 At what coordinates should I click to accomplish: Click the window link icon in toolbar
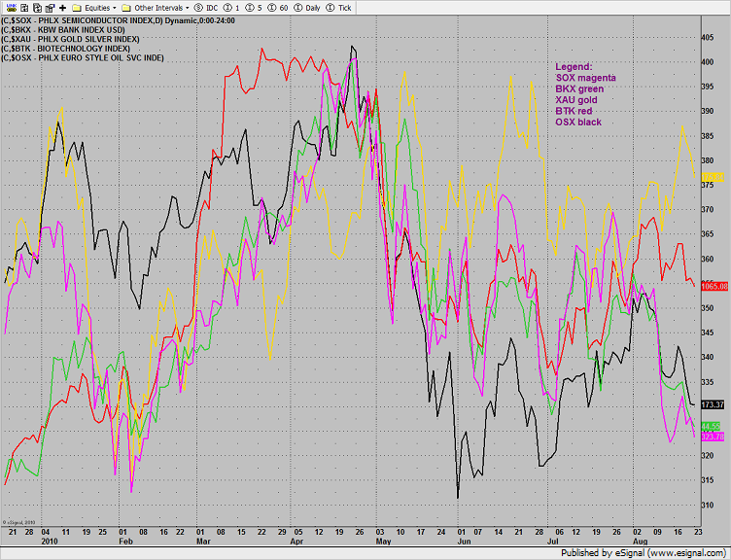[x=12, y=8]
